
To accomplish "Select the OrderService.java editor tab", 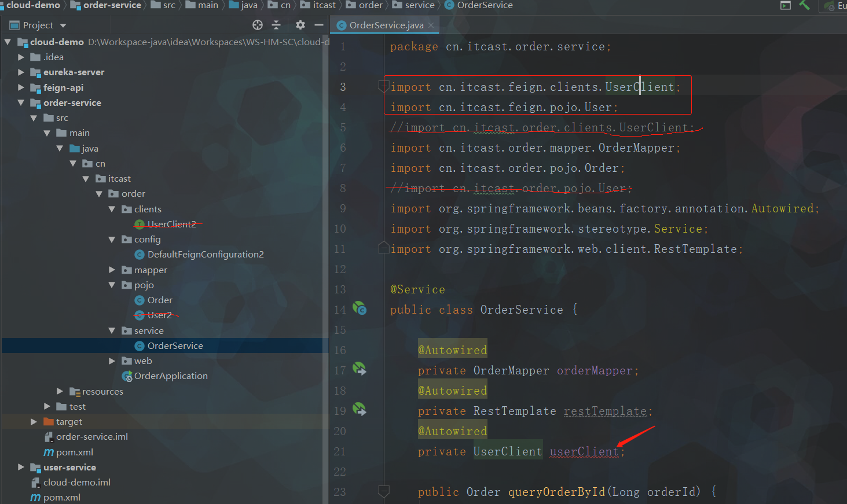I will tap(384, 25).
